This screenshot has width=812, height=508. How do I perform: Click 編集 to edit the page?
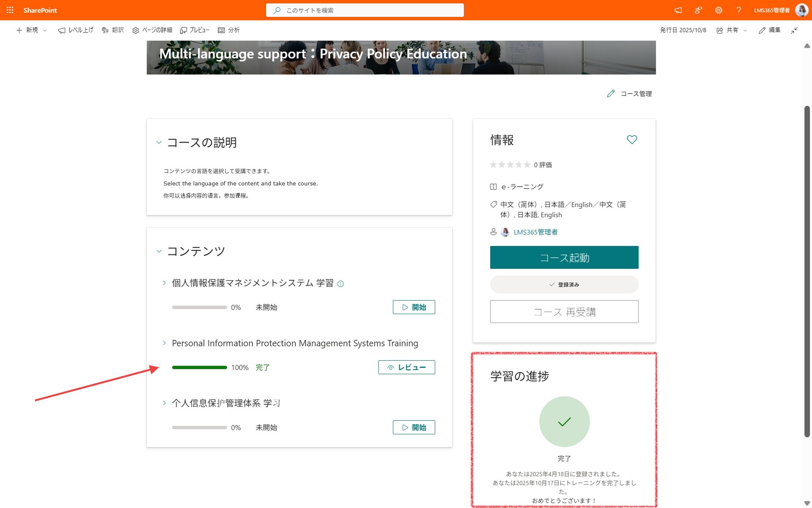[770, 30]
